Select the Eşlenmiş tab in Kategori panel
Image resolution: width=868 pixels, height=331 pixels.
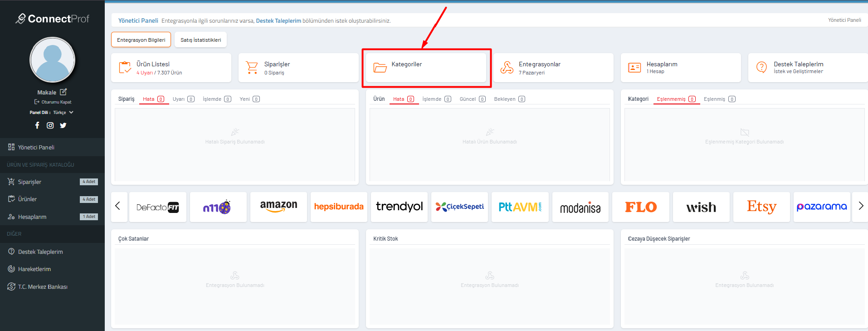click(719, 99)
